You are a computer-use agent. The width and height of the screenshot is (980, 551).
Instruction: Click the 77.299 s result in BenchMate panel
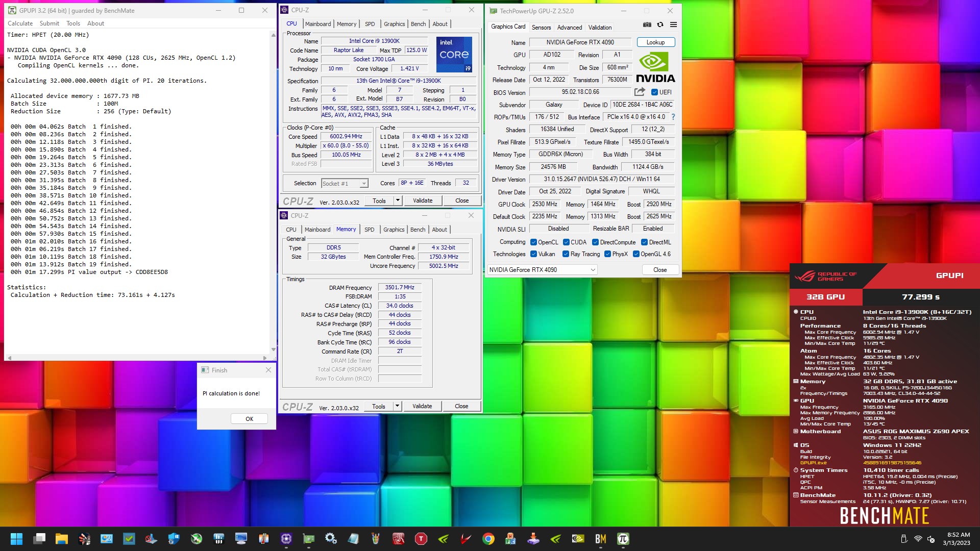coord(921,297)
